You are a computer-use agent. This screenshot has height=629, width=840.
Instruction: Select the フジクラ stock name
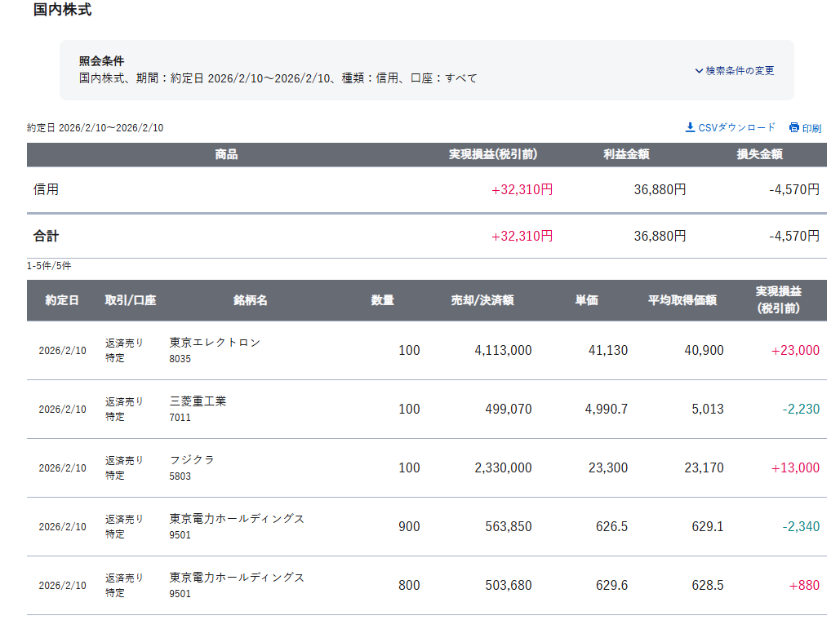point(192,460)
